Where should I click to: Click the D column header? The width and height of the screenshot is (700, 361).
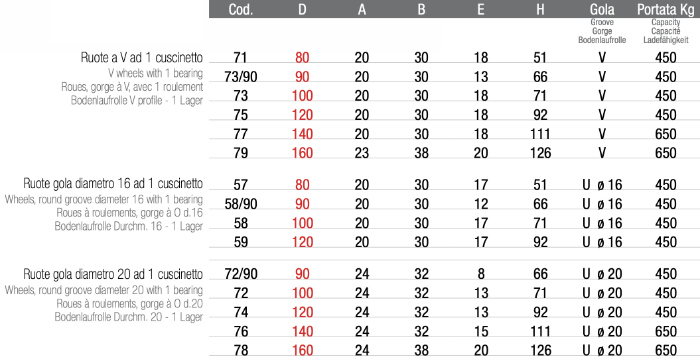(302, 9)
